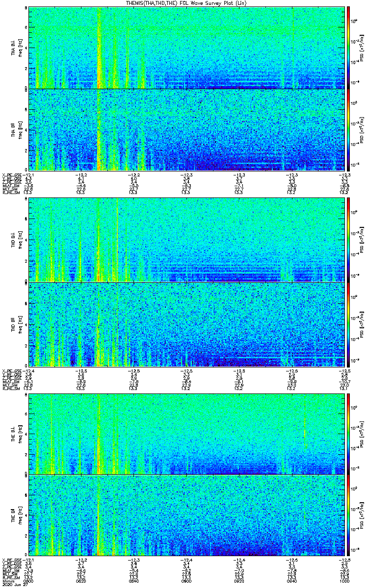Click the 'THE B⊥ freq [Hz]' axis label
The height and width of the screenshot is (588, 368).
pyautogui.click(x=16, y=433)
